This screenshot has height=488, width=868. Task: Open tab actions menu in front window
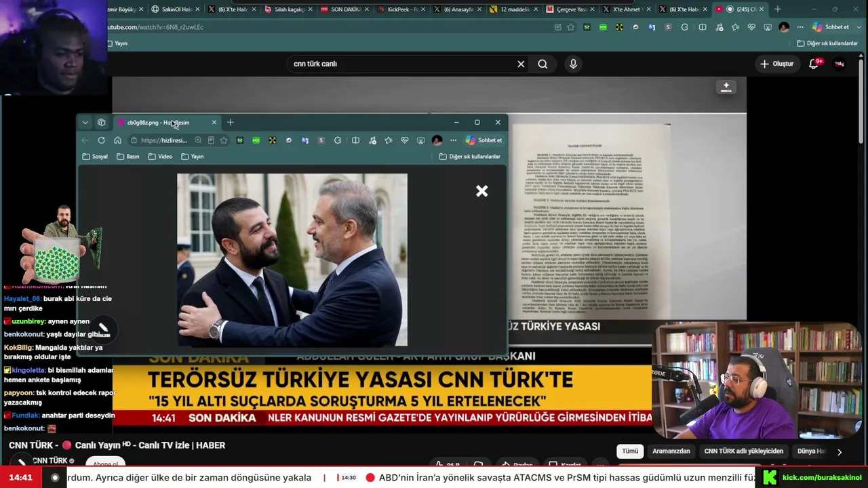click(x=85, y=123)
